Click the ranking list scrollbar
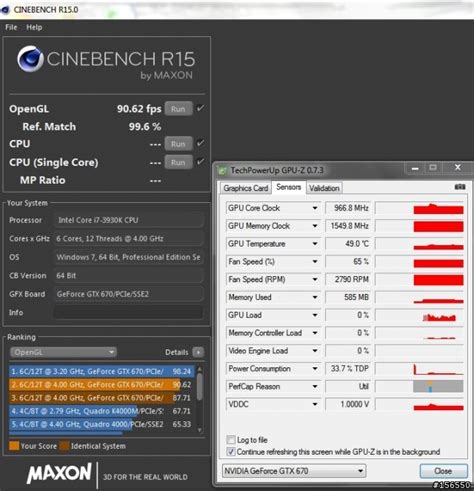The height and width of the screenshot is (491, 474). pyautogui.click(x=200, y=387)
